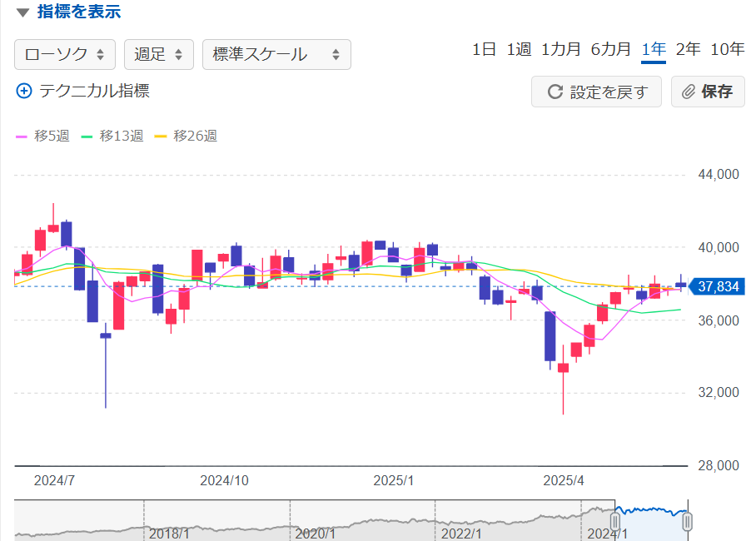Select the 1週 period tab
The width and height of the screenshot is (756, 541).
pyautogui.click(x=519, y=49)
